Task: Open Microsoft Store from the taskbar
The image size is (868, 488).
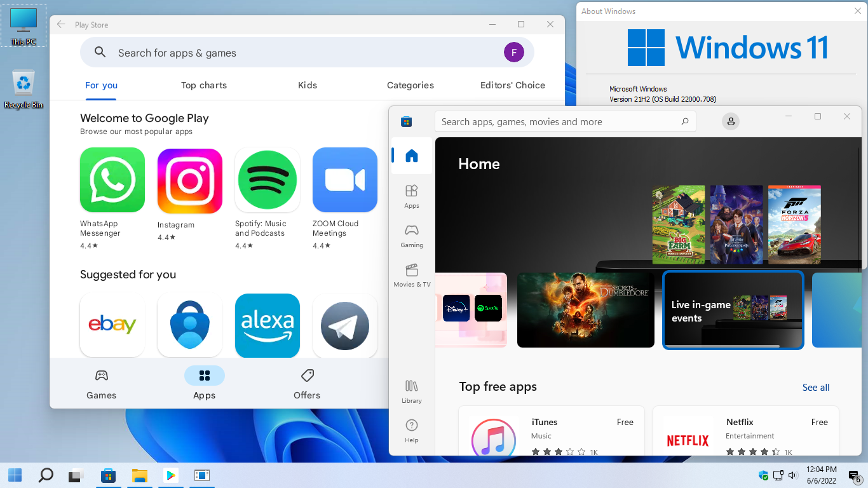Action: [108, 475]
